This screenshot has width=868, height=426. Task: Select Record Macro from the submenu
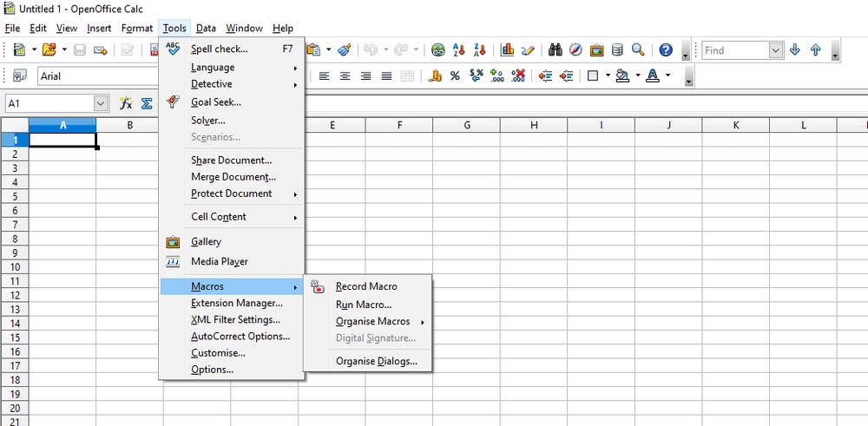366,286
